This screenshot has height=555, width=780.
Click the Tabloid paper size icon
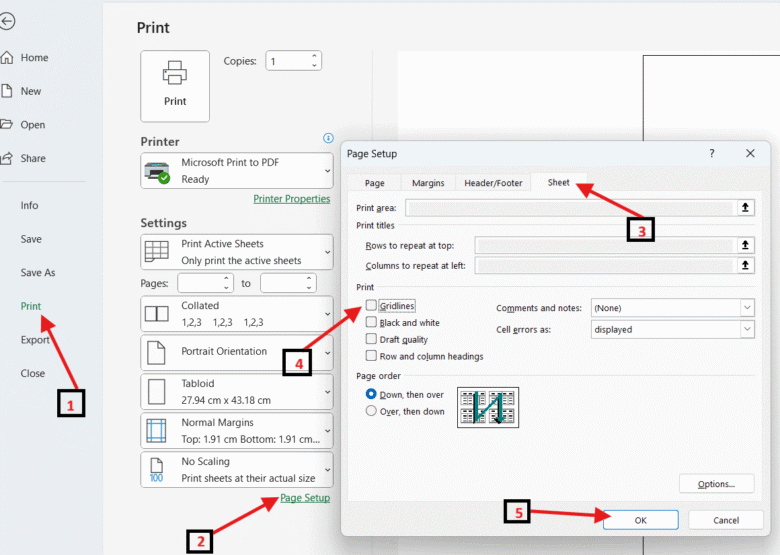tap(156, 392)
